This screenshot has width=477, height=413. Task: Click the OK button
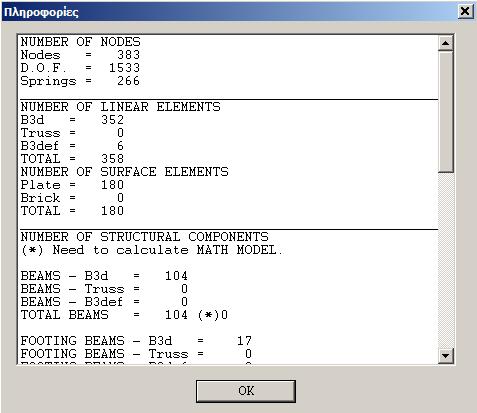(246, 391)
